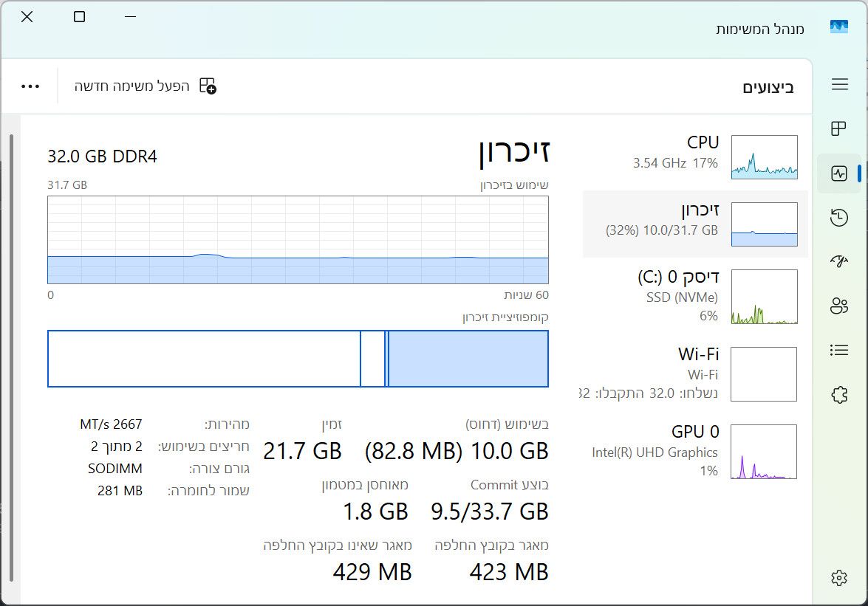Open the App history page icon
This screenshot has height=606, width=868.
click(839, 217)
